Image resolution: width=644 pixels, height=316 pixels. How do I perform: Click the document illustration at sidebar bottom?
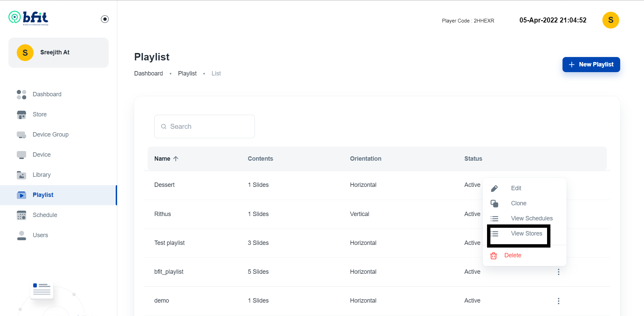pyautogui.click(x=42, y=289)
